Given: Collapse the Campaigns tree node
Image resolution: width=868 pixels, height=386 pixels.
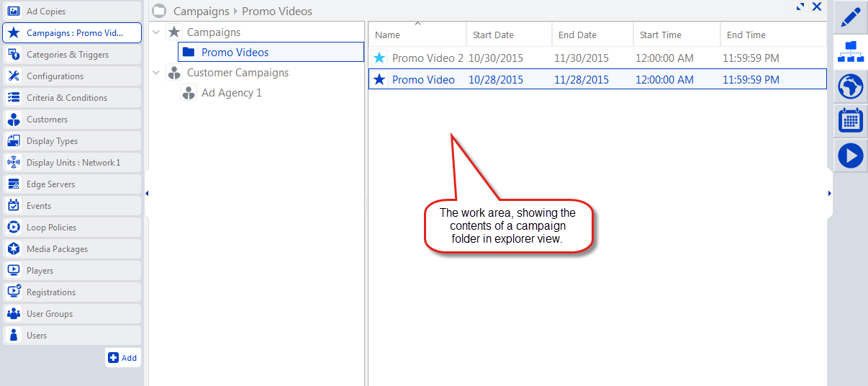Looking at the screenshot, I should coord(157,32).
